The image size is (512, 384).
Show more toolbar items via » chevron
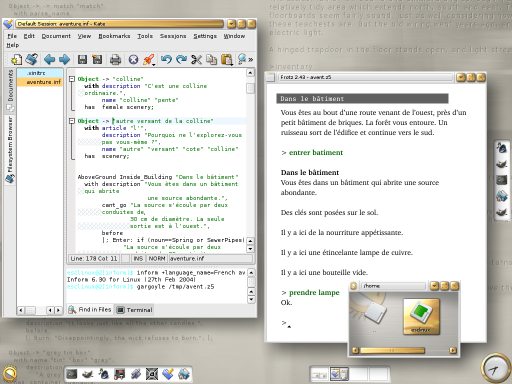[x=251, y=60]
